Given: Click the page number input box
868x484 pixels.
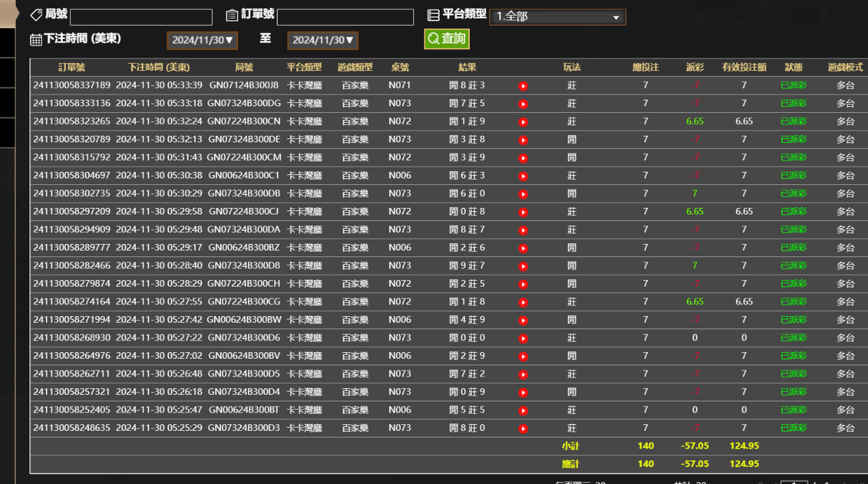Looking at the screenshot, I should (795, 483).
